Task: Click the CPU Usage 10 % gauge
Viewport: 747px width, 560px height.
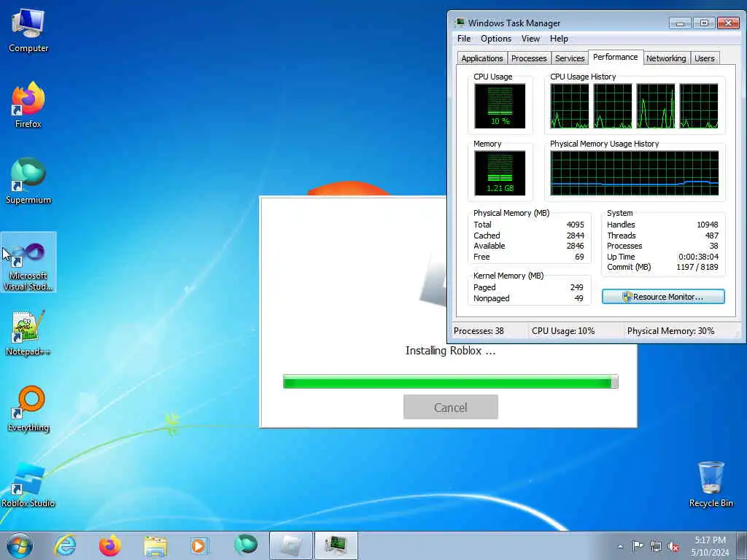Action: click(x=500, y=106)
